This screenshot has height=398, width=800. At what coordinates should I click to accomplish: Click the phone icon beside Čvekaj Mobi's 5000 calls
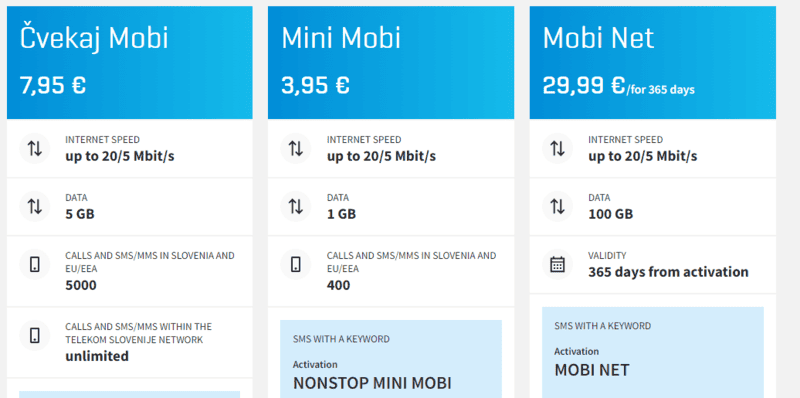click(35, 264)
